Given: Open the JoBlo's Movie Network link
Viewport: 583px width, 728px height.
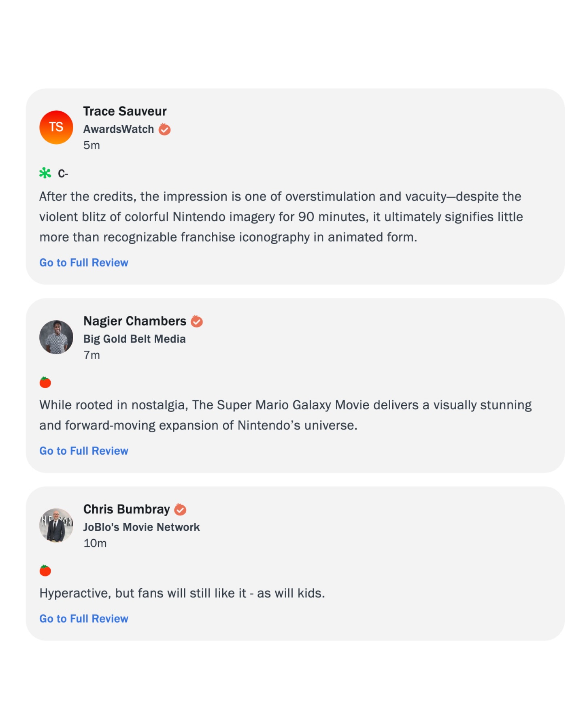Looking at the screenshot, I should click(x=141, y=527).
